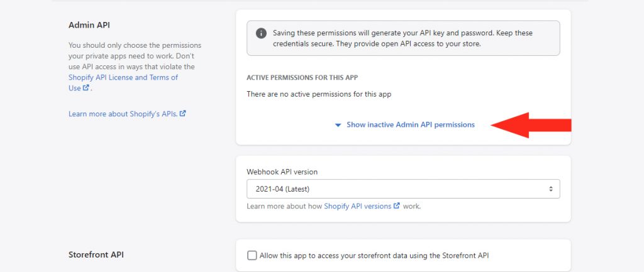Open the Webhook API version dropdown
Screen dimensions: 644x272
pyautogui.click(x=403, y=189)
